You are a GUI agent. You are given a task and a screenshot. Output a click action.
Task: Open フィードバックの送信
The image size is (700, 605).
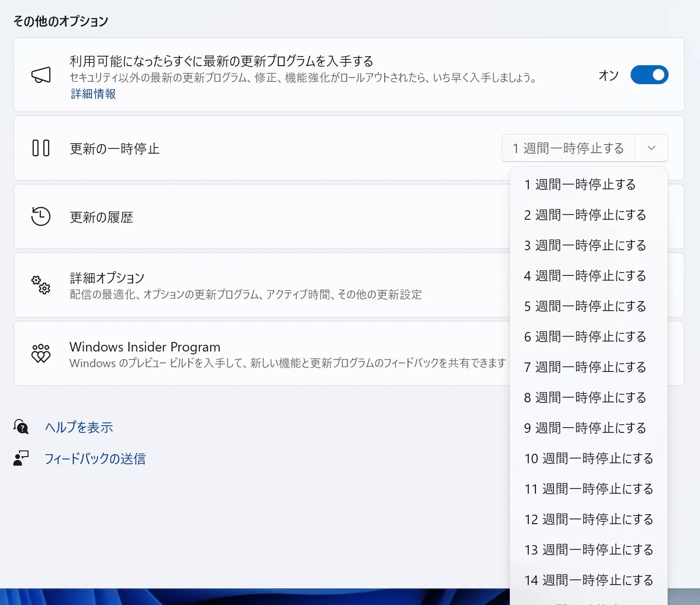click(x=96, y=458)
